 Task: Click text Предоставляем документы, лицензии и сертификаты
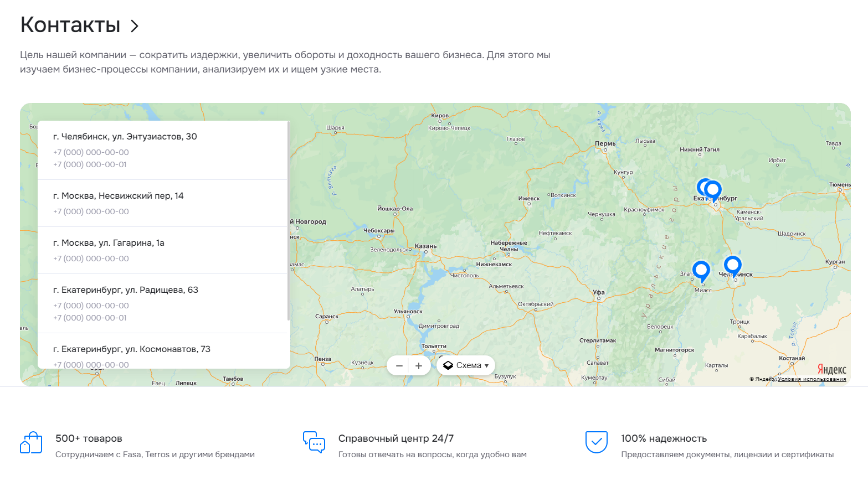(x=727, y=454)
